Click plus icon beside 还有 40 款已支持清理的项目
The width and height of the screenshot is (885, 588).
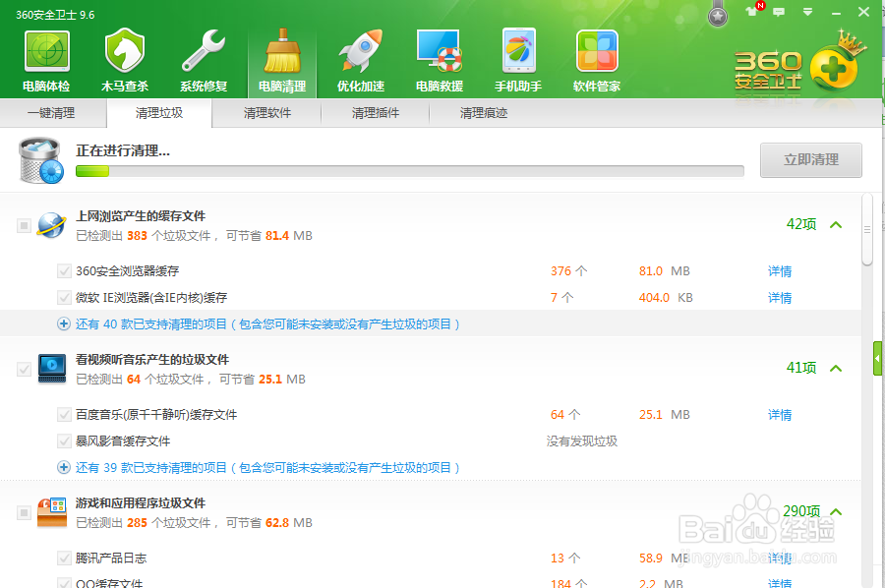pyautogui.click(x=64, y=323)
